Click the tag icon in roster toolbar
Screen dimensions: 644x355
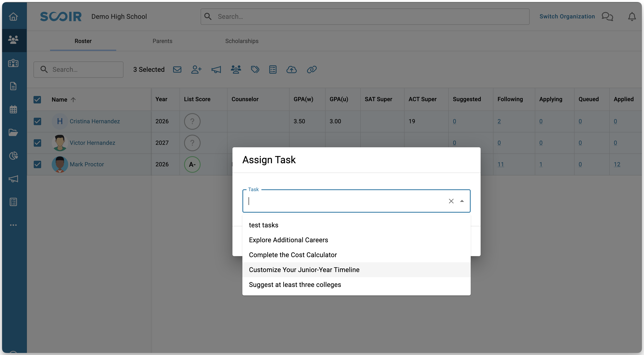click(255, 70)
